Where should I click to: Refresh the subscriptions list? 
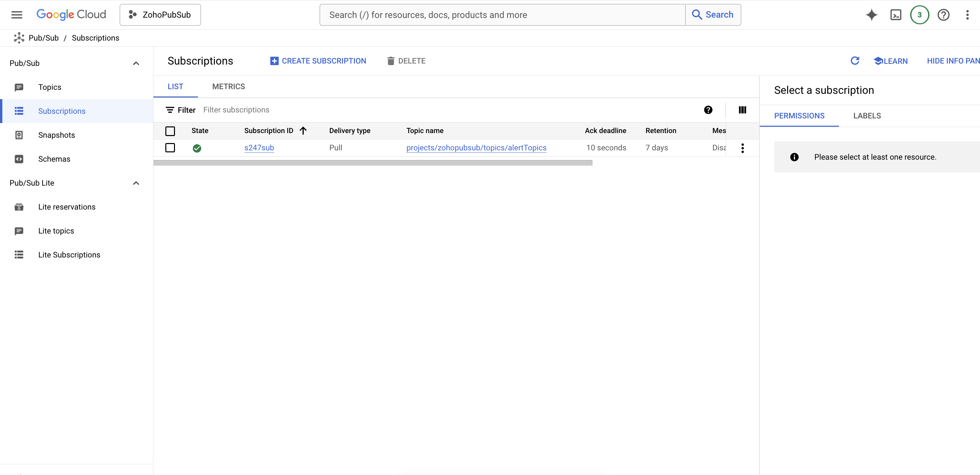click(855, 61)
